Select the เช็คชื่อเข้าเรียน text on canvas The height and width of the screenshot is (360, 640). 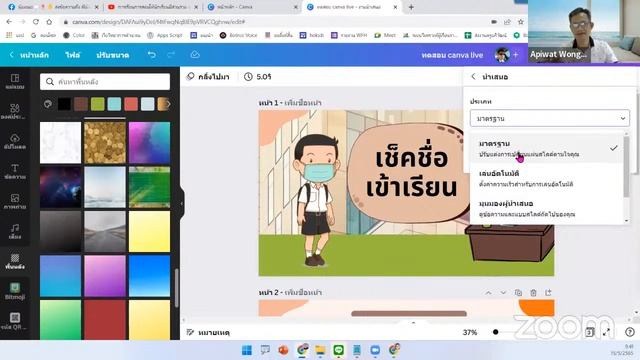(411, 172)
